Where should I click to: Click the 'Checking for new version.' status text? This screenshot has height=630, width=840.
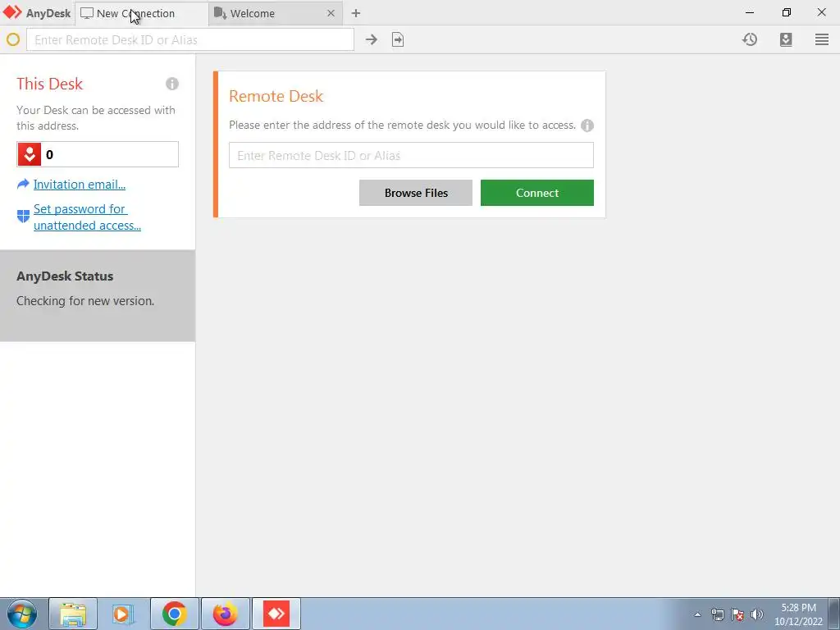pos(85,301)
